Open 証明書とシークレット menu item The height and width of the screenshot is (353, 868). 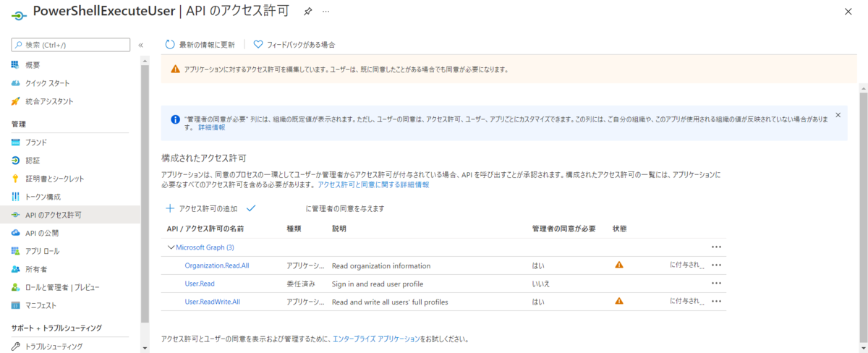[x=55, y=179]
